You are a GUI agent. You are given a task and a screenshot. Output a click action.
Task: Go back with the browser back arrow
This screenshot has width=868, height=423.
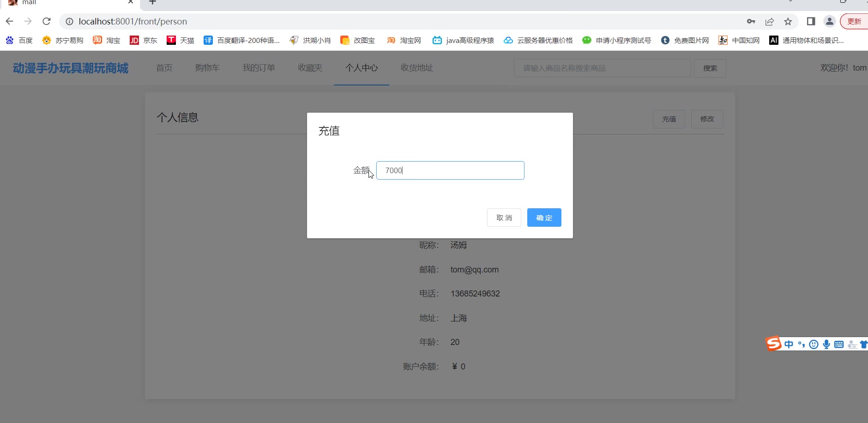[x=9, y=21]
